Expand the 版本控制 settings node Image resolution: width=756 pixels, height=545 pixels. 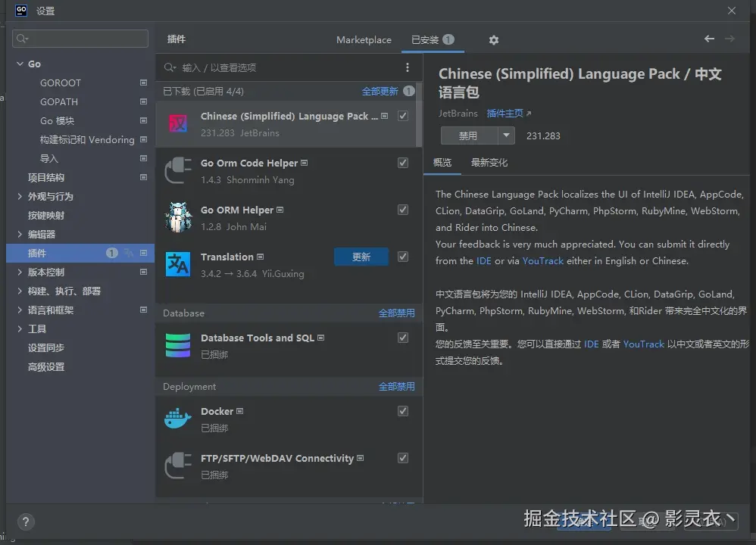(x=20, y=272)
